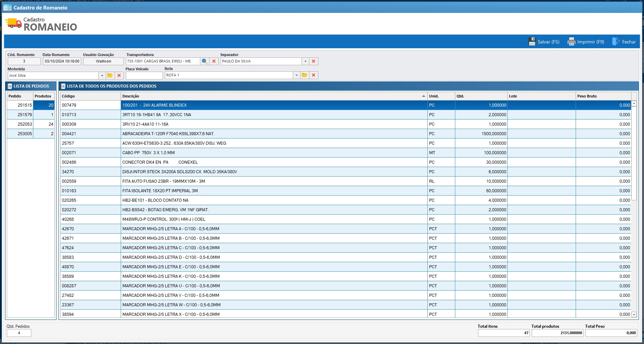Expand the Motorista dropdown

pyautogui.click(x=102, y=75)
